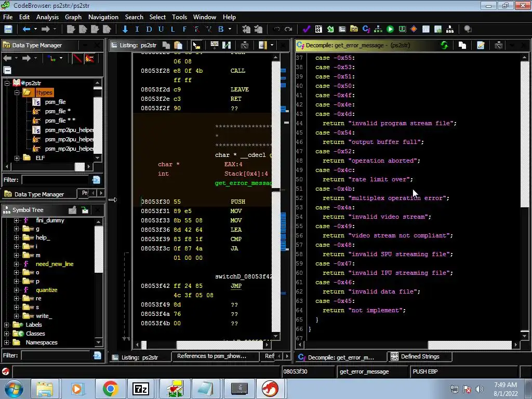Expand the ELF folder
The image size is (532, 399).
point(17,158)
